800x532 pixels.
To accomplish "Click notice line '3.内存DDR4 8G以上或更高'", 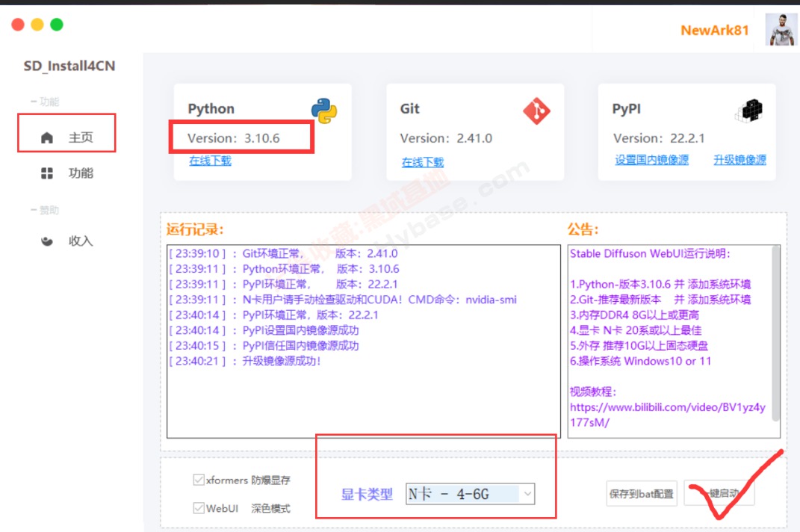I will coord(634,315).
